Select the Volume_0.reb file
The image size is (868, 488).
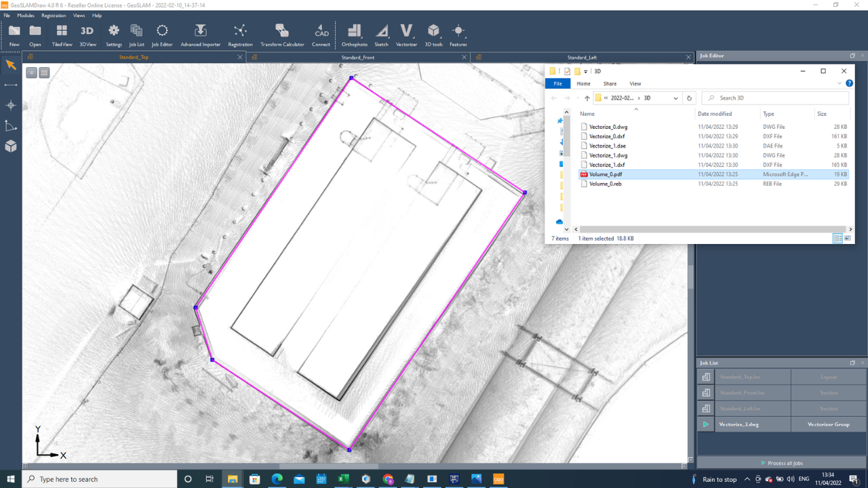tap(714, 184)
